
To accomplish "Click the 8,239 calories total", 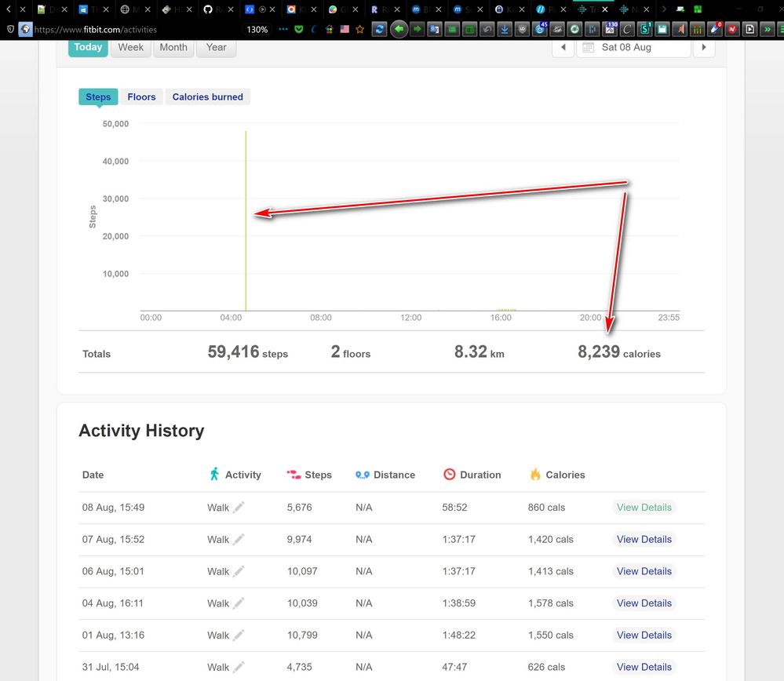I will pyautogui.click(x=619, y=352).
